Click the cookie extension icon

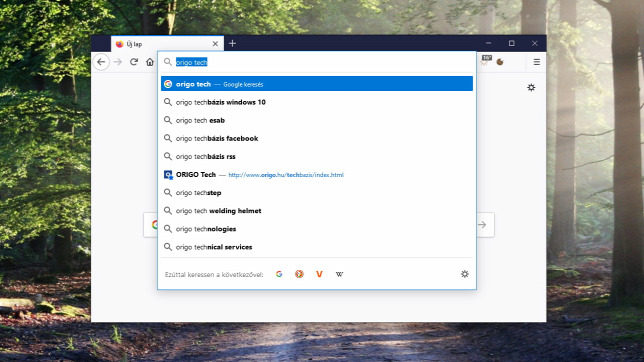click(x=500, y=62)
